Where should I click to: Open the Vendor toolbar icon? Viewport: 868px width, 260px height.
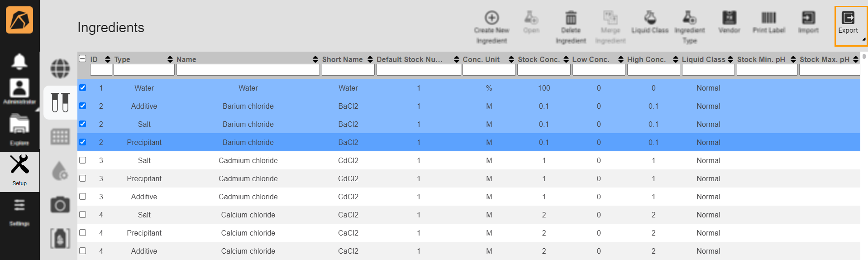coord(729,18)
